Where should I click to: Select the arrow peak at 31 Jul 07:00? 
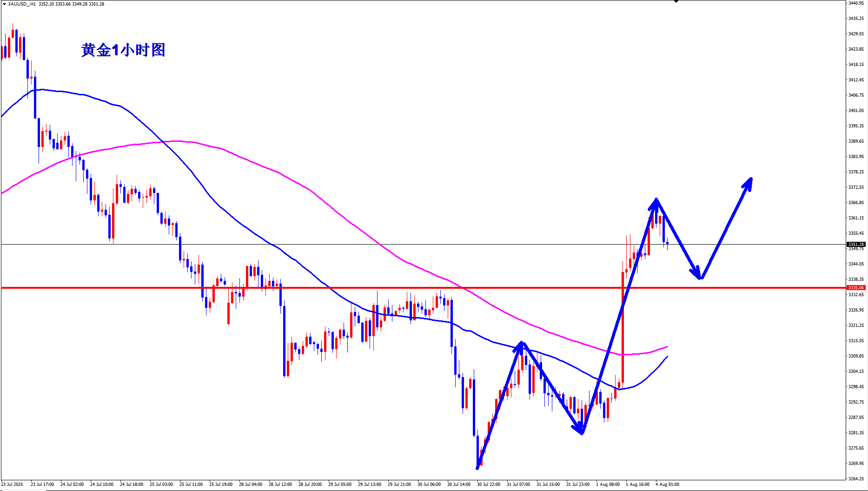(522, 344)
